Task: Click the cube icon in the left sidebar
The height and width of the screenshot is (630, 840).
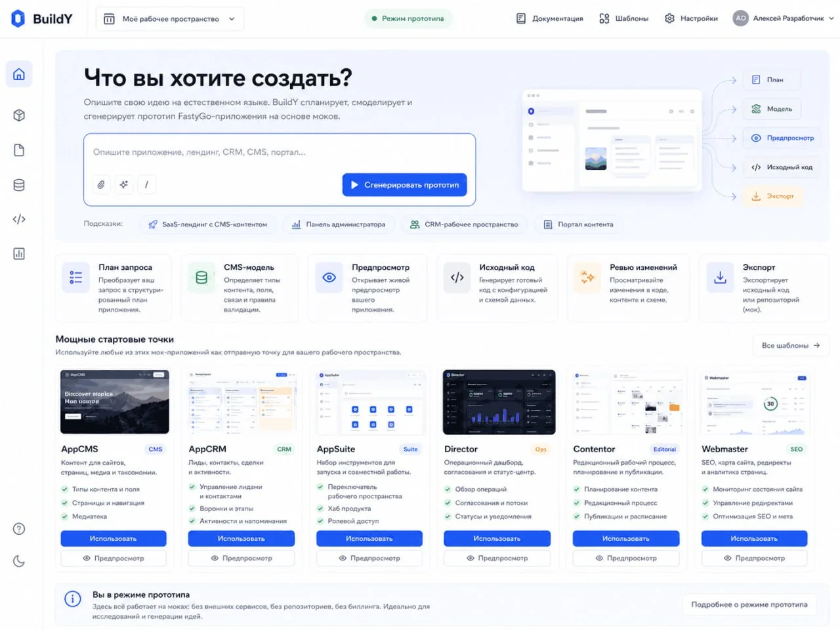Action: [19, 115]
